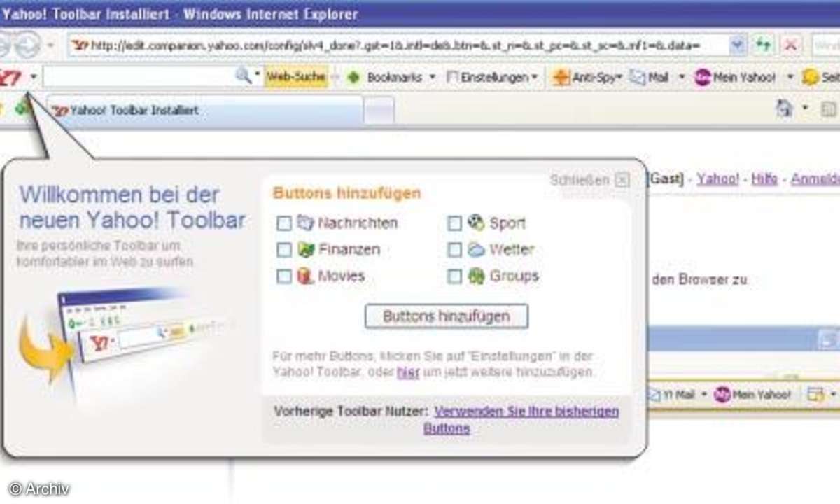Expand the Home button dropdown arrow
This screenshot has height=504, width=840.
pyautogui.click(x=805, y=108)
